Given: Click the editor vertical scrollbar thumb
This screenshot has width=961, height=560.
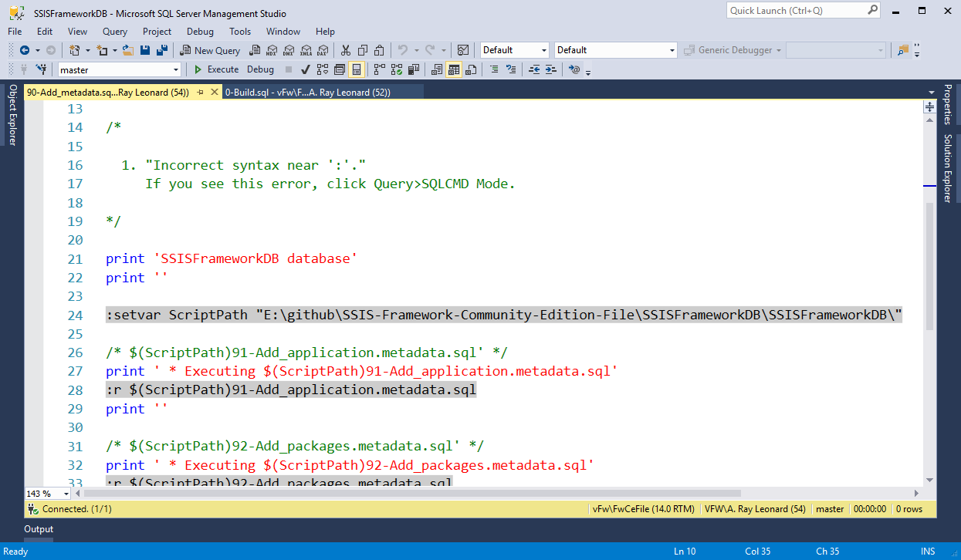Looking at the screenshot, I should click(x=929, y=266).
